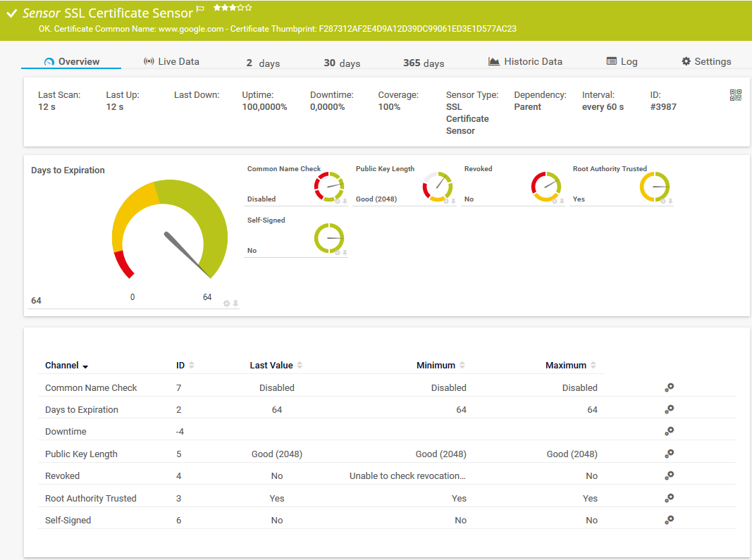
Task: Open settings gear for Days to Expiration row
Action: tap(669, 409)
